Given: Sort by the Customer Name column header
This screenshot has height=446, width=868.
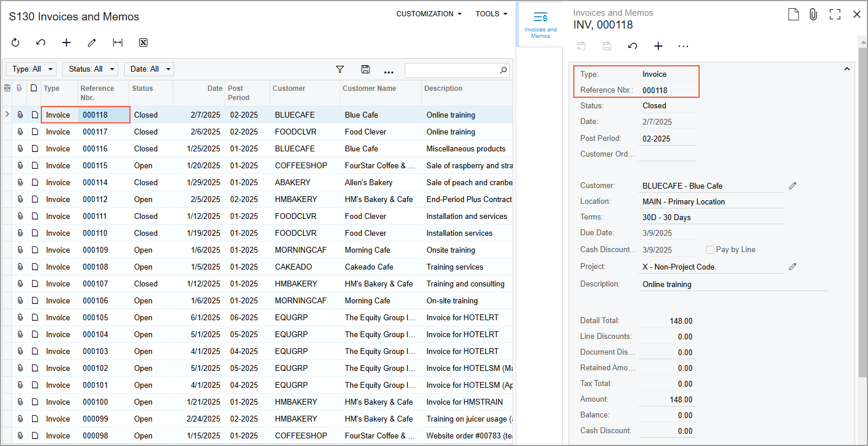Looking at the screenshot, I should pyautogui.click(x=369, y=89).
